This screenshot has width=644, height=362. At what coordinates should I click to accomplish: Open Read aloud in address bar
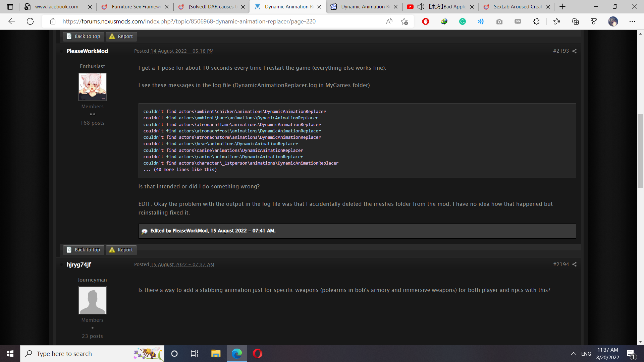[389, 21]
